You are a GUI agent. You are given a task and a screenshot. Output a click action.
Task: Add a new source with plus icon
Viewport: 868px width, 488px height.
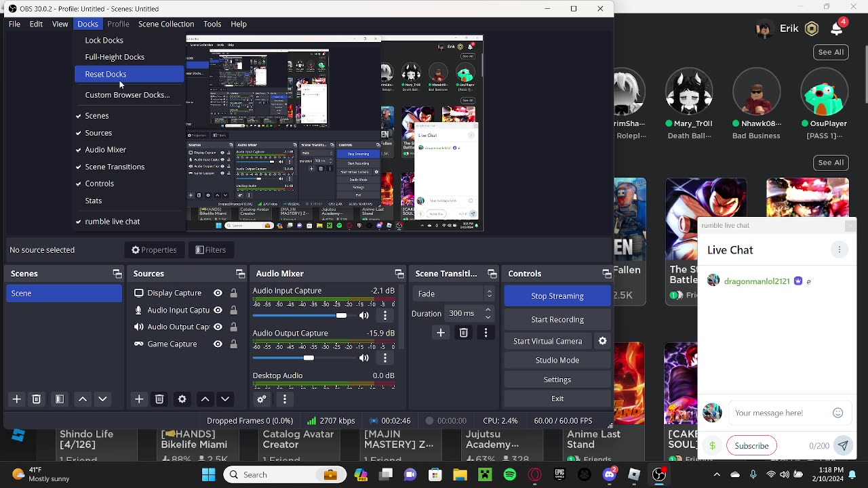point(139,399)
